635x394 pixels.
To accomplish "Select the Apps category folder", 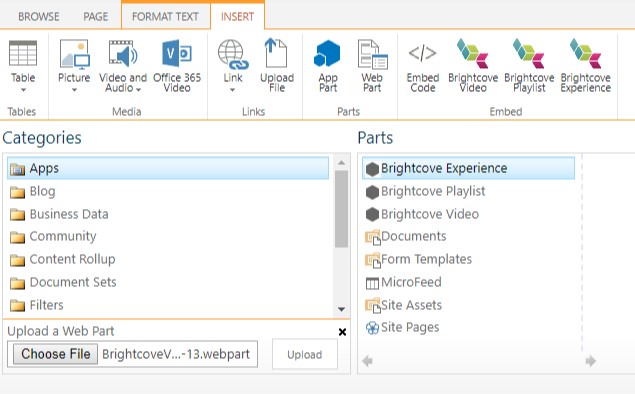I will click(168, 168).
